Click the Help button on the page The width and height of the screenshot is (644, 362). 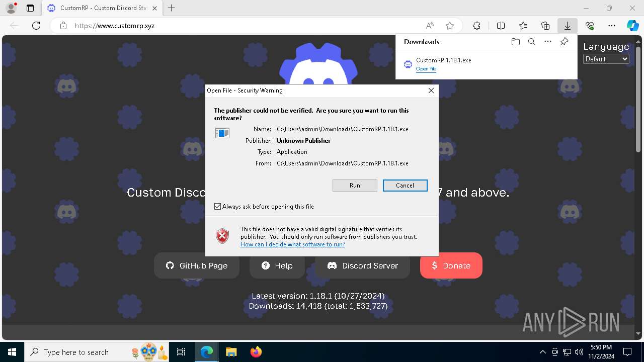point(277,265)
